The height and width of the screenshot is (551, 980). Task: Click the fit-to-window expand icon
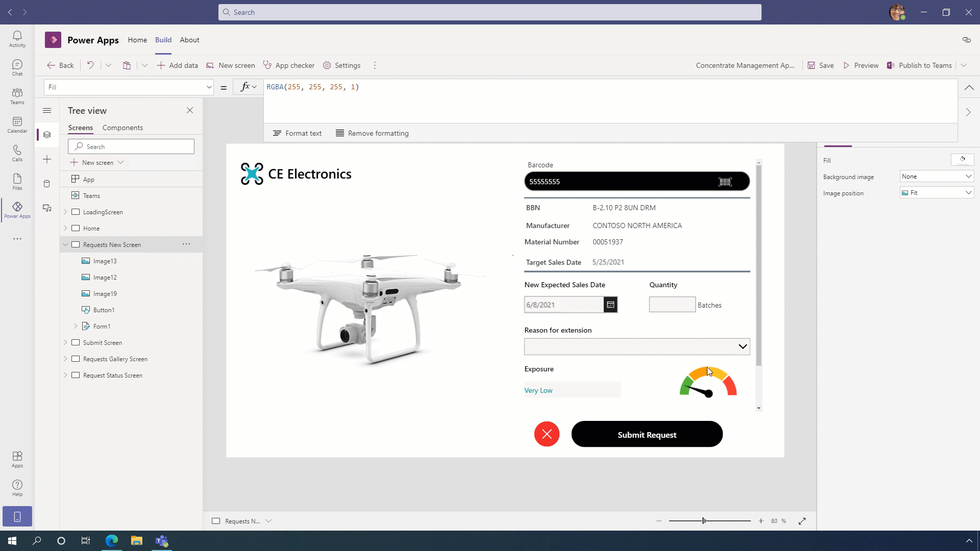pyautogui.click(x=802, y=521)
